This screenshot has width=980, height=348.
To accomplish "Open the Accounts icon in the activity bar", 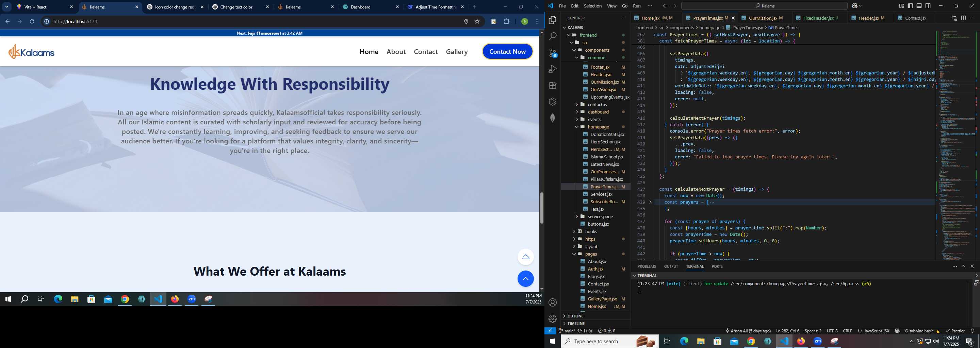I will pos(552,302).
